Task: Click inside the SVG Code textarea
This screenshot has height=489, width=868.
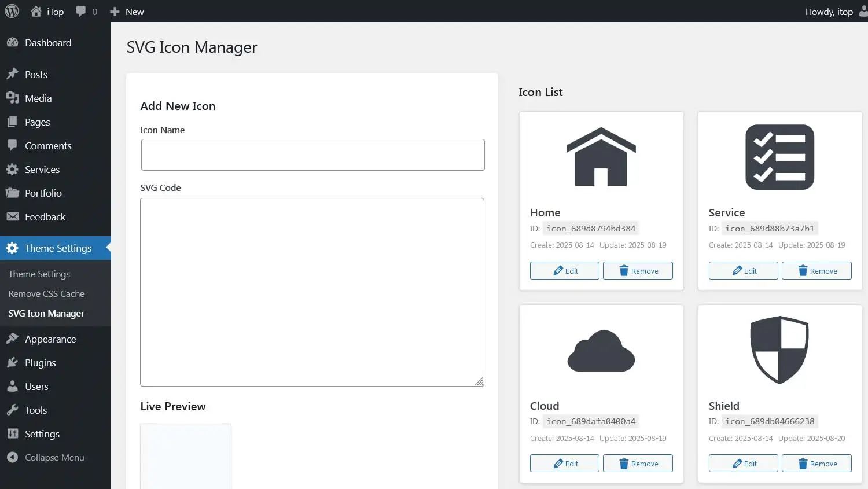Action: coord(312,292)
